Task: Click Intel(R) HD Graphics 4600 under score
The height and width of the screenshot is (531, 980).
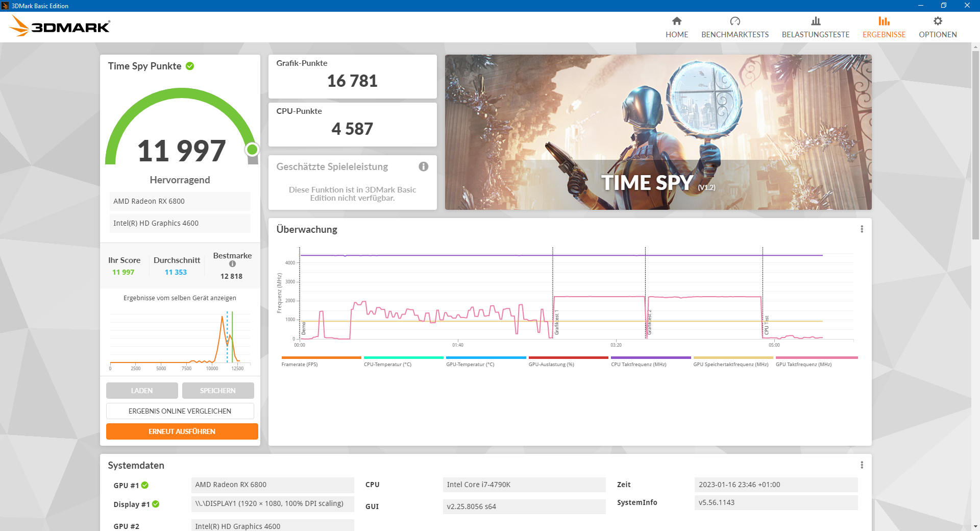Action: (180, 223)
